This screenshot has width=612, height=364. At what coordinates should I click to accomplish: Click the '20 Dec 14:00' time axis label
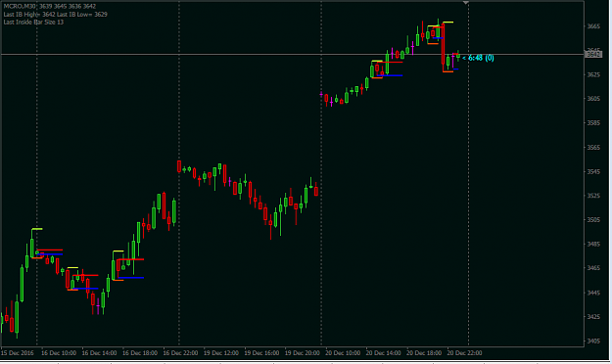point(384,353)
